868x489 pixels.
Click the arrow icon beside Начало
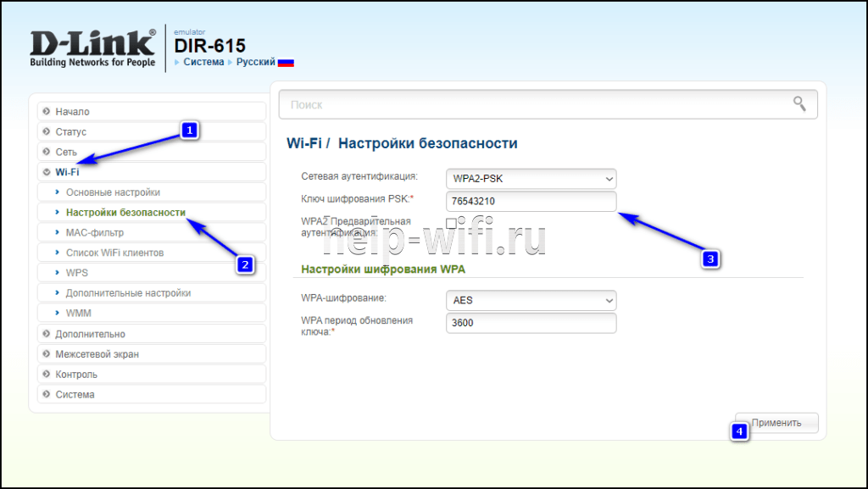(47, 111)
